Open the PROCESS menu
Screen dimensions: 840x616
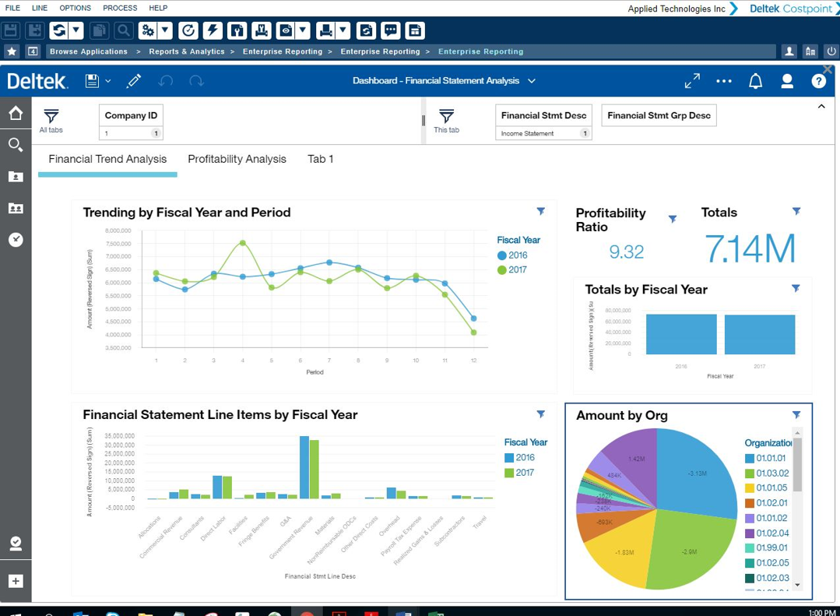pos(119,8)
